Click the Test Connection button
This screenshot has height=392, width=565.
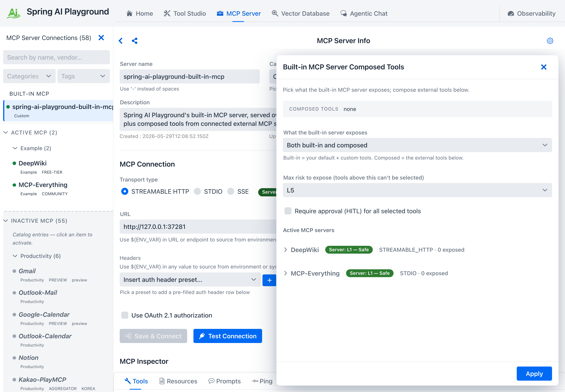pos(228,336)
